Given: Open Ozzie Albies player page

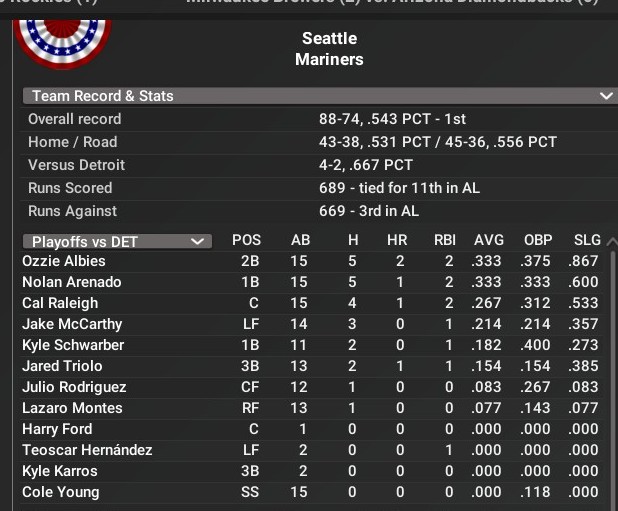Looking at the screenshot, I should pyautogui.click(x=64, y=261).
